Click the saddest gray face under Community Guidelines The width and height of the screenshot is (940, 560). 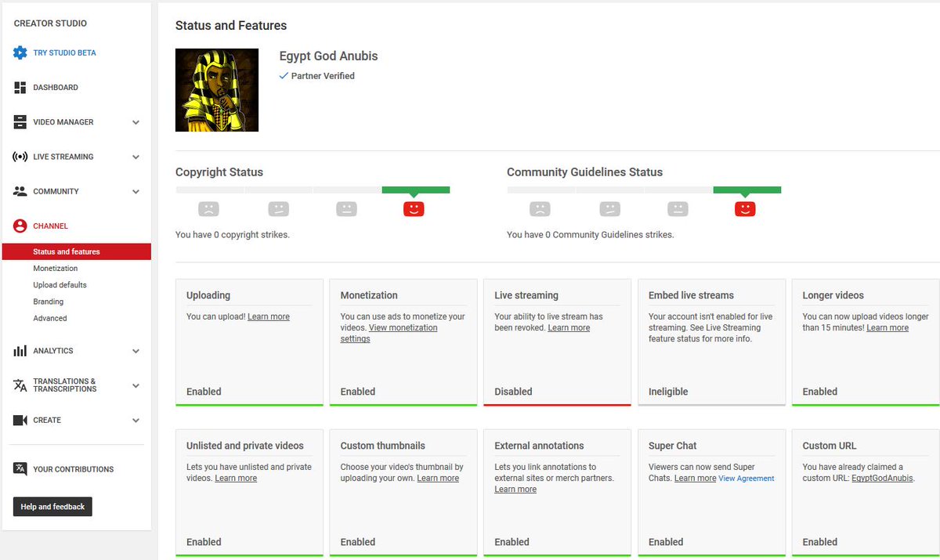540,209
